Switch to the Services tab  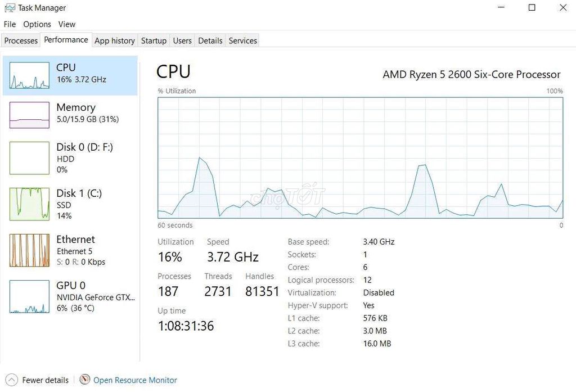[x=242, y=40]
